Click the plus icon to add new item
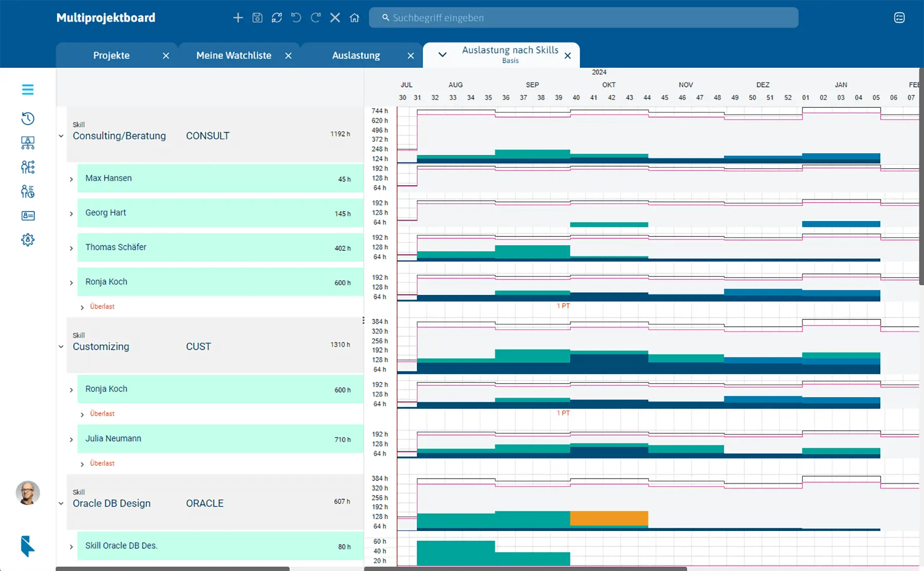This screenshot has height=571, width=924. click(238, 18)
